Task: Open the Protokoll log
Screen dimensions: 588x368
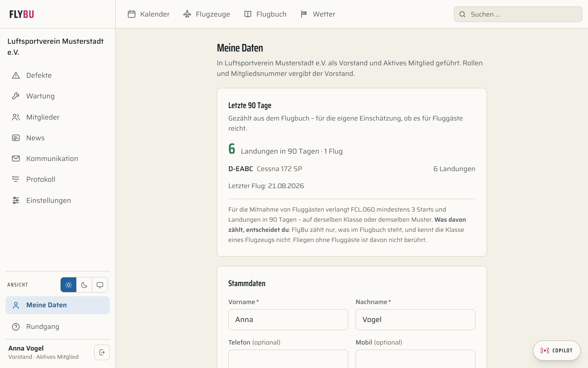Action: pos(58,179)
